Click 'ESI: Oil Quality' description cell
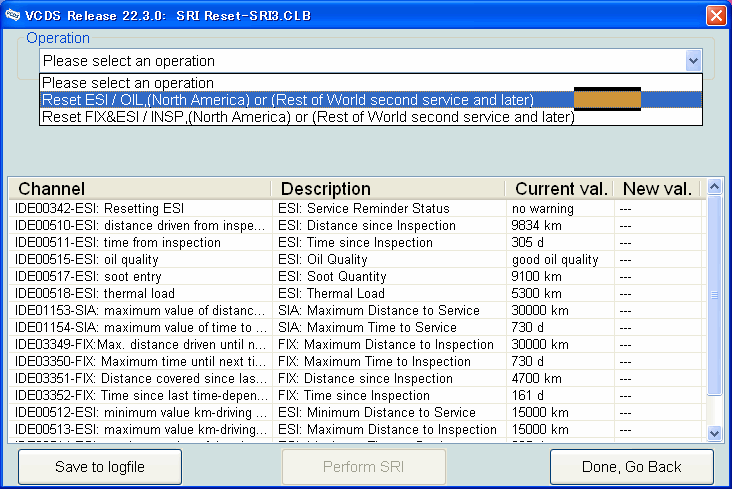Screen dimensions: 732x489 coord(323,260)
